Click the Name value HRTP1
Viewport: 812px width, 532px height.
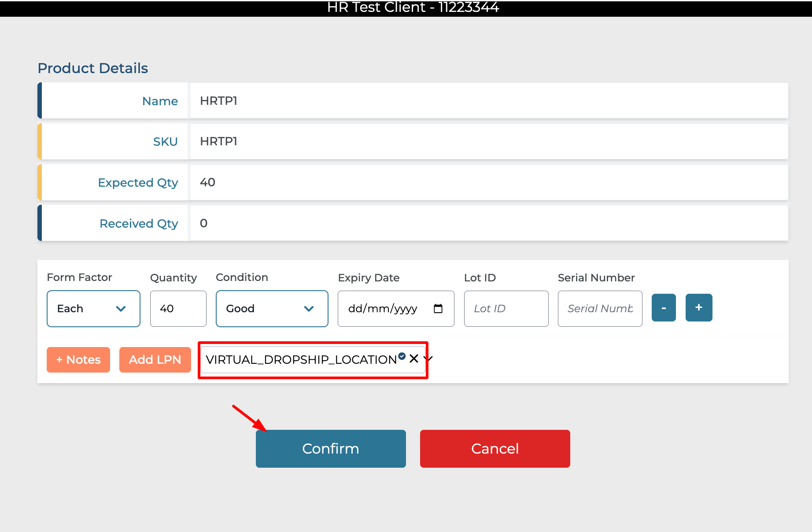(x=218, y=101)
